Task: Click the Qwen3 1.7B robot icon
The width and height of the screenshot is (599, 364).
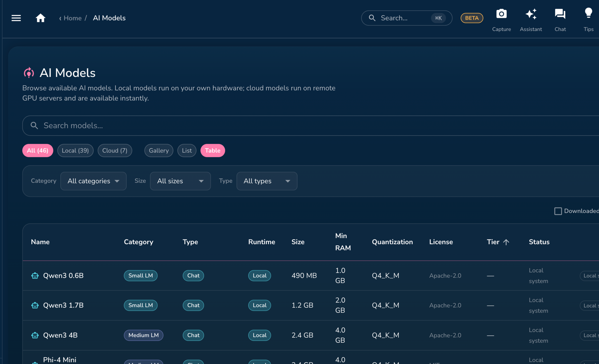Action: (35, 305)
